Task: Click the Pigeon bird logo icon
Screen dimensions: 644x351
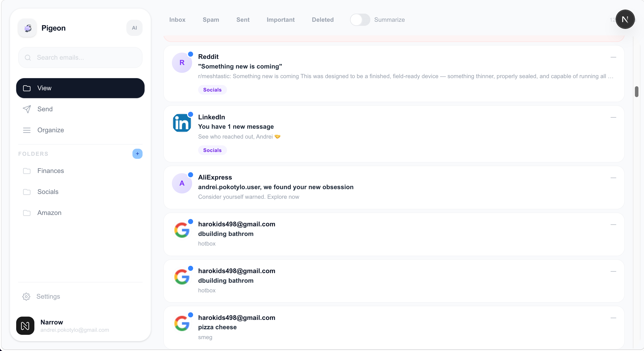Action: click(x=28, y=28)
